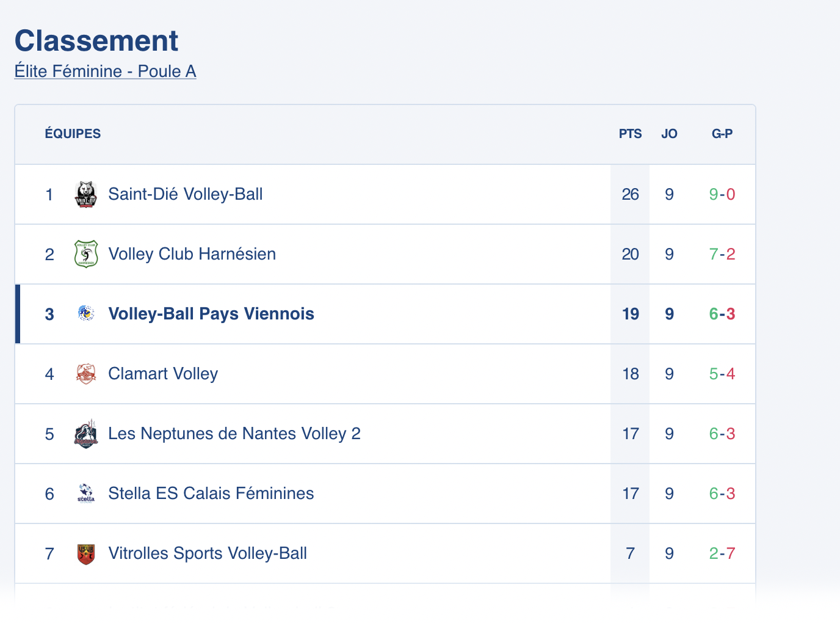Viewport: 840px width, 623px height.
Task: Click the Stella ES Calais logo
Action: (x=86, y=494)
